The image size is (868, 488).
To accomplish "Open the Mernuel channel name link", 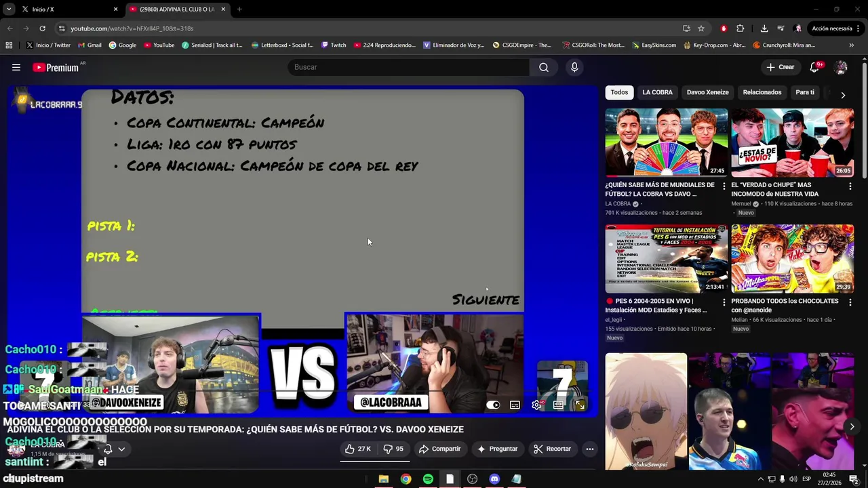I will (741, 204).
